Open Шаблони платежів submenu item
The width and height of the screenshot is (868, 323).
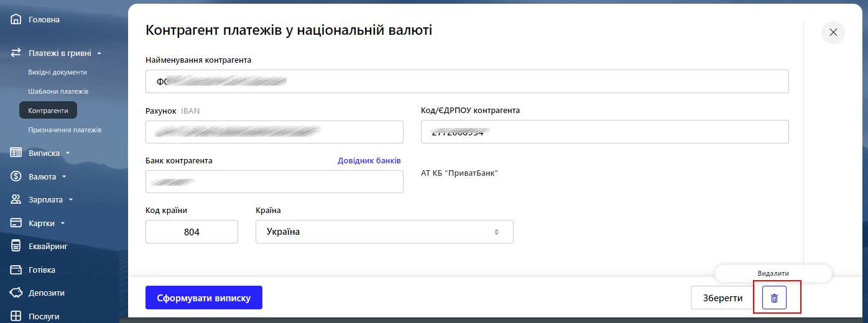pyautogui.click(x=58, y=91)
